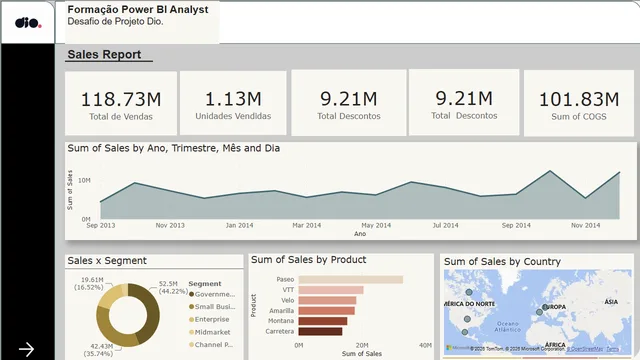Image resolution: width=640 pixels, height=360 pixels.
Task: Select the Total de Vendas card
Action: click(x=121, y=103)
